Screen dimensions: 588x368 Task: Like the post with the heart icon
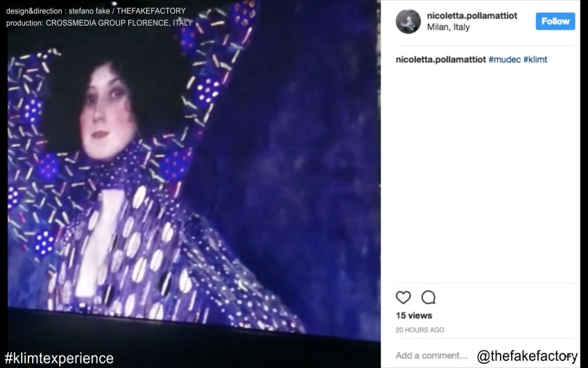tap(403, 297)
